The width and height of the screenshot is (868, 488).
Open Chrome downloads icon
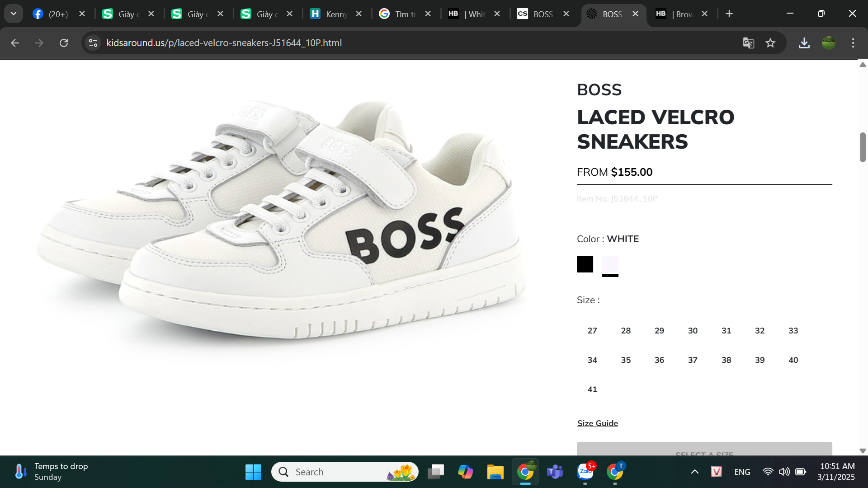tap(804, 43)
